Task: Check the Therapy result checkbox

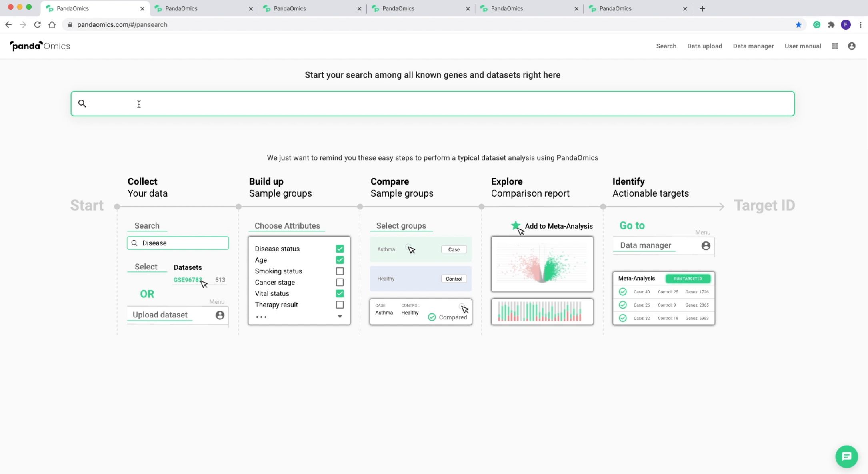Action: [x=340, y=305]
